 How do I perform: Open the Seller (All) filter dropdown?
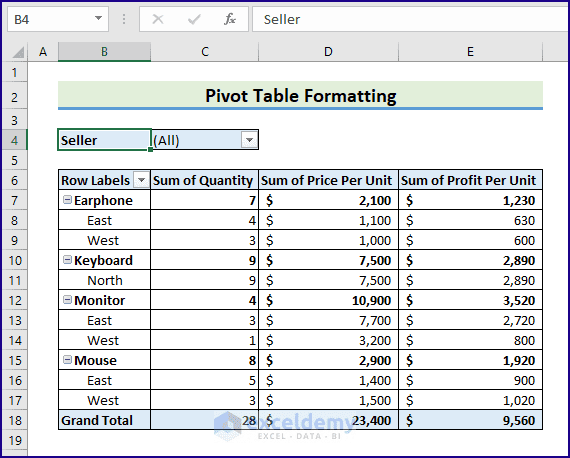tap(249, 140)
